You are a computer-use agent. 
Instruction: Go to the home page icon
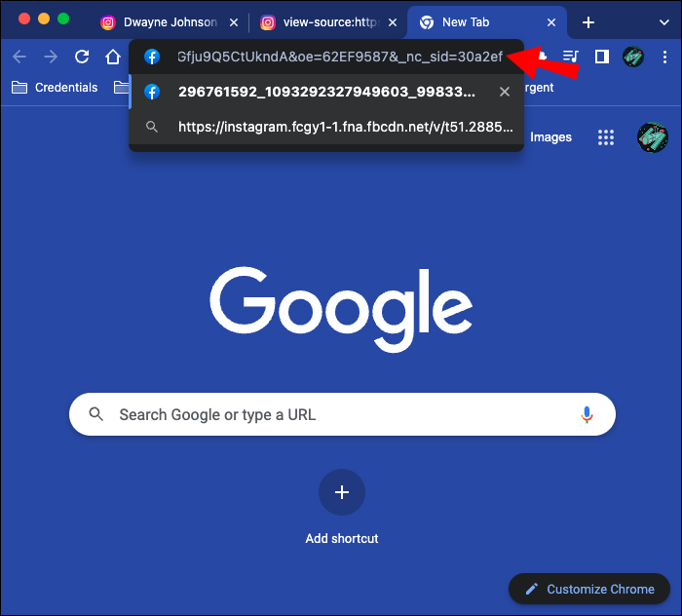tap(113, 57)
